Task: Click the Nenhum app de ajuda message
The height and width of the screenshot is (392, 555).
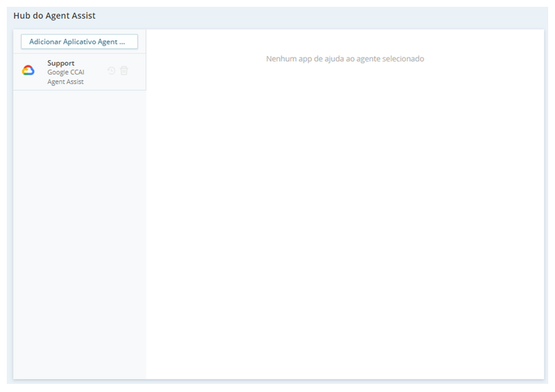Action: [345, 59]
